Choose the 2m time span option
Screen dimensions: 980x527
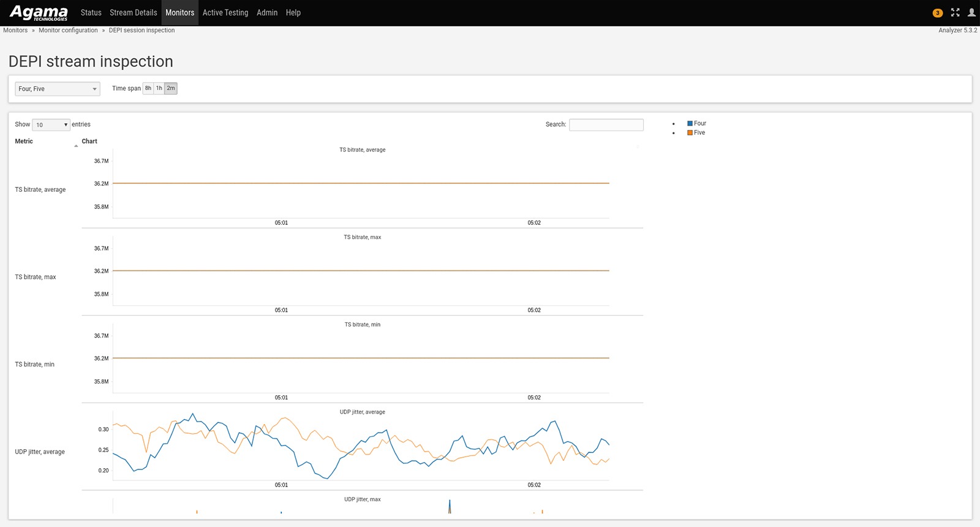pos(171,88)
